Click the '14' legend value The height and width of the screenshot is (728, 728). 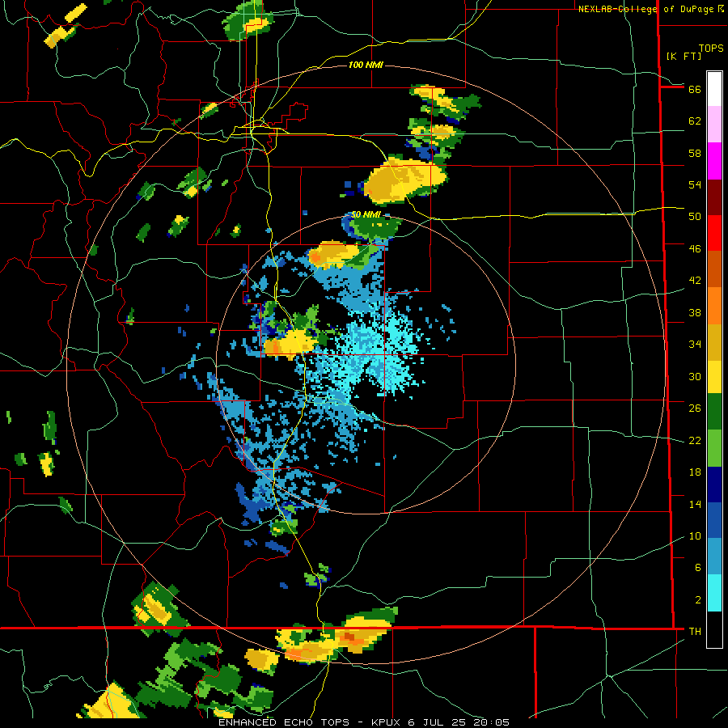tap(695, 504)
